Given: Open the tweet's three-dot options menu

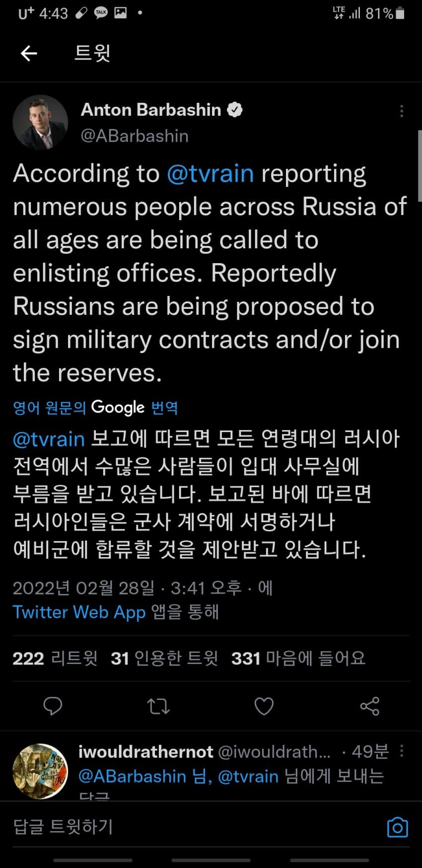Looking at the screenshot, I should point(402,111).
